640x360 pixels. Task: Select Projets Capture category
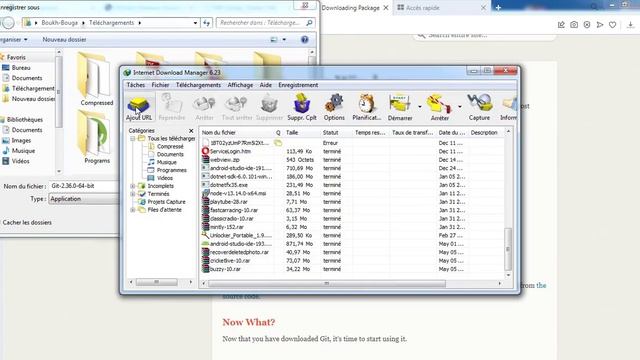(x=166, y=202)
